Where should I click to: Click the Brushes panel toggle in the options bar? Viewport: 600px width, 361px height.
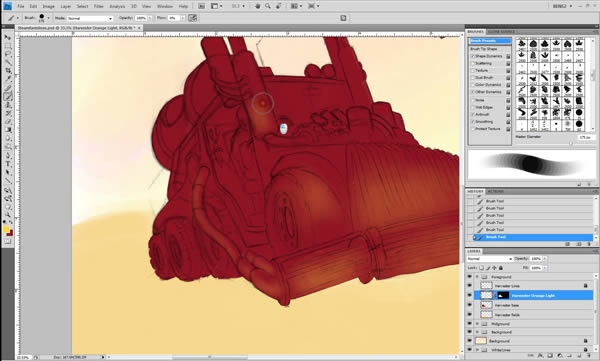(x=343, y=18)
